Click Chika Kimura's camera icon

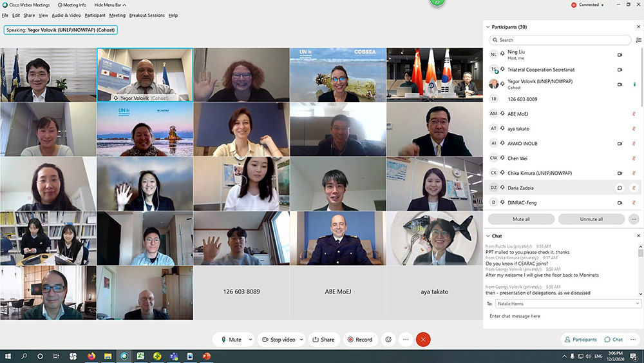620,173
